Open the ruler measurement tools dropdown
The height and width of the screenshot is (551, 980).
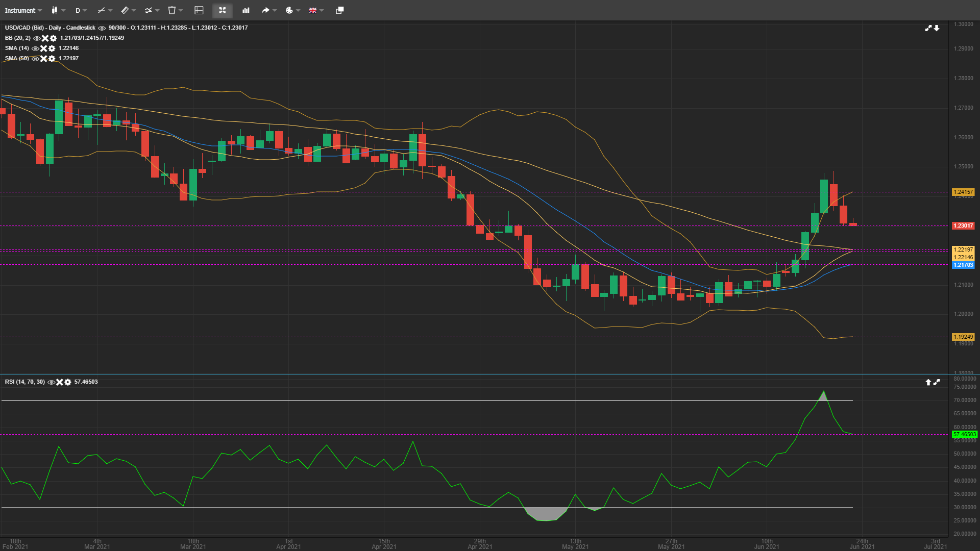pos(128,10)
